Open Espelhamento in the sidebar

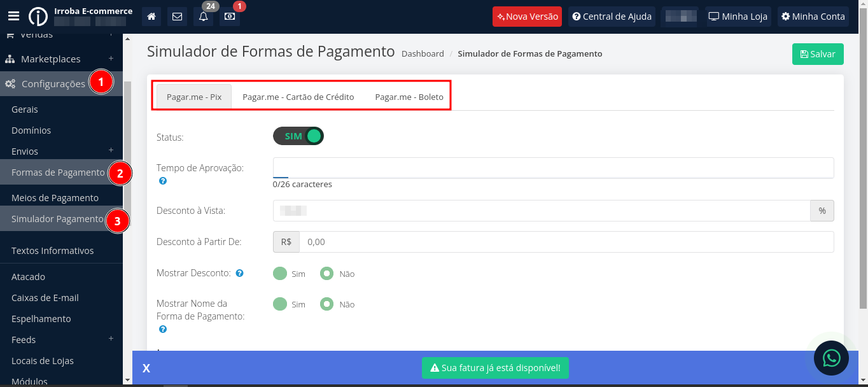click(x=41, y=319)
